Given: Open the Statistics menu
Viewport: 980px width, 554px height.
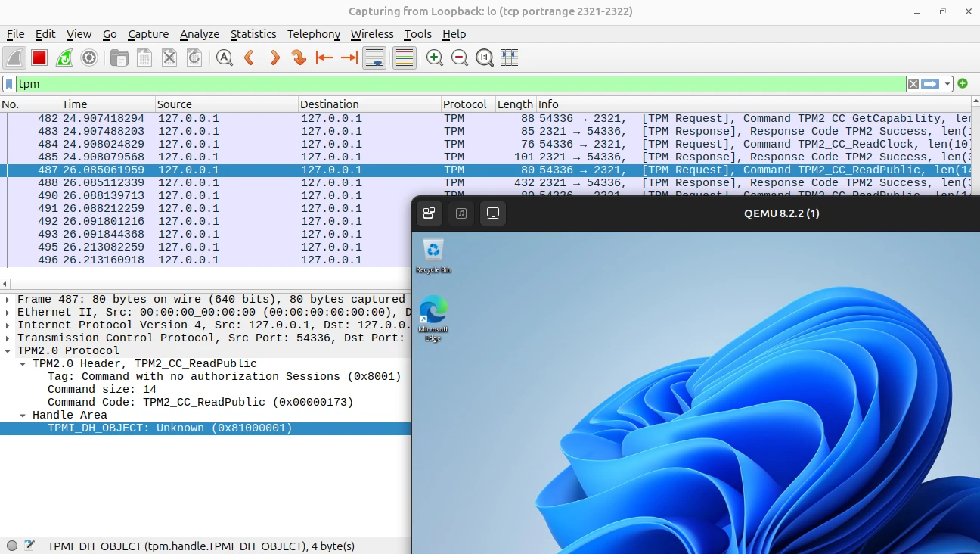Looking at the screenshot, I should pyautogui.click(x=253, y=34).
